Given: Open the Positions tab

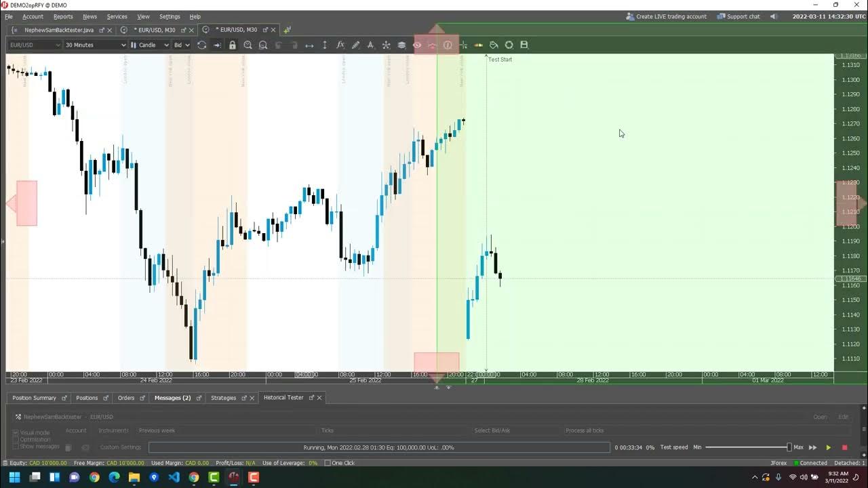Looking at the screenshot, I should tap(87, 398).
